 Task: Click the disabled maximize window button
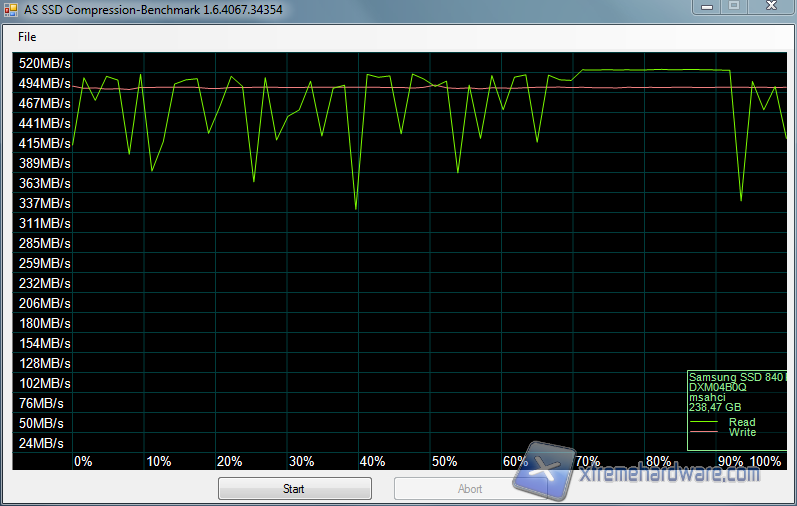click(733, 6)
